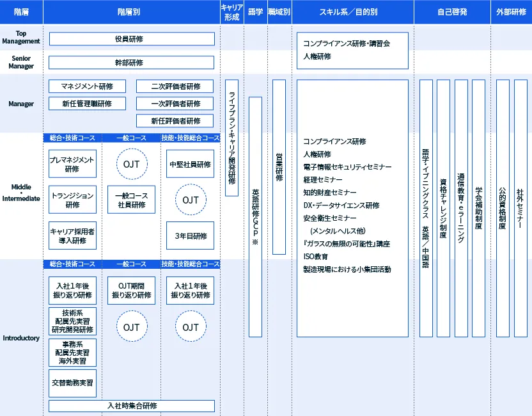
Task: Click the 学会補助制度 vertical box
Action: [478, 208]
